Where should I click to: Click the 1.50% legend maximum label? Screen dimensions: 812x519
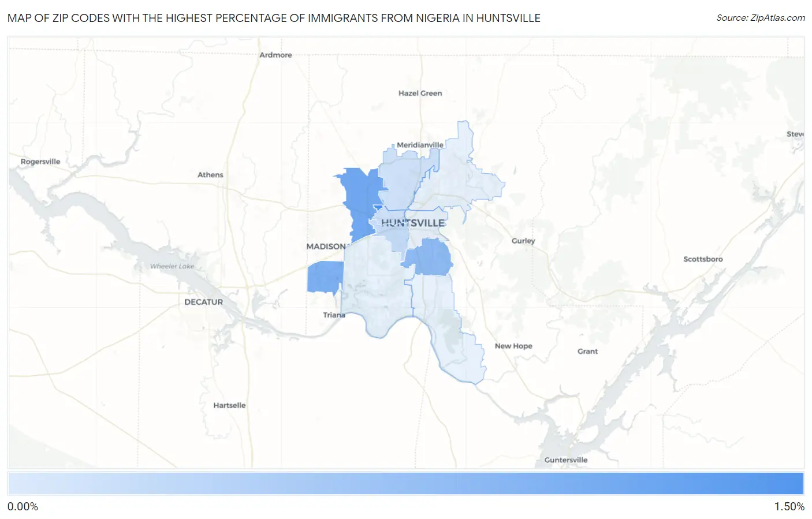tap(789, 507)
